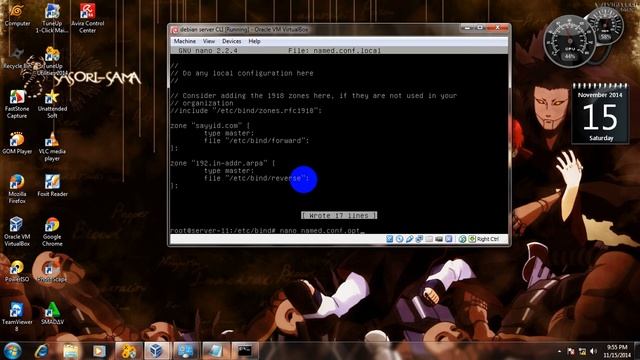
Task: Switch to command prompt taskbar button
Action: [x=244, y=351]
